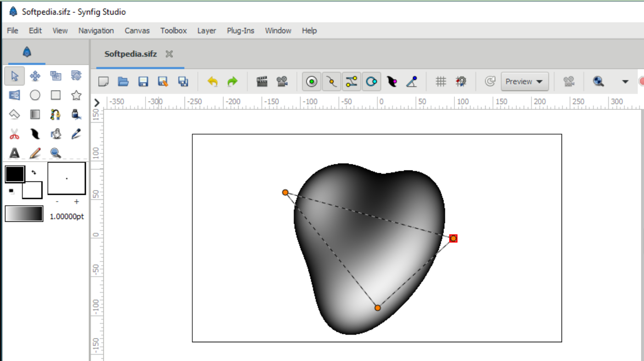This screenshot has height=361, width=644.
Task: Activate the Text tool
Action: pyautogui.click(x=14, y=153)
